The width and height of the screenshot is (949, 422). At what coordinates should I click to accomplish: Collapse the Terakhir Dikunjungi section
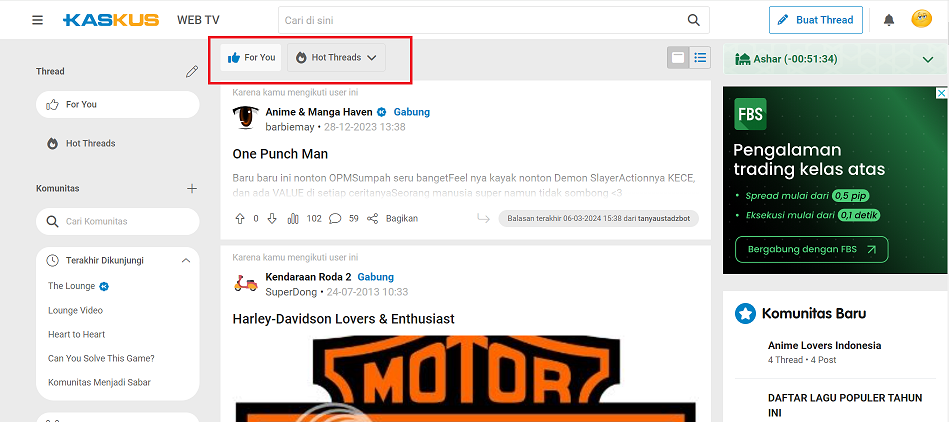186,260
